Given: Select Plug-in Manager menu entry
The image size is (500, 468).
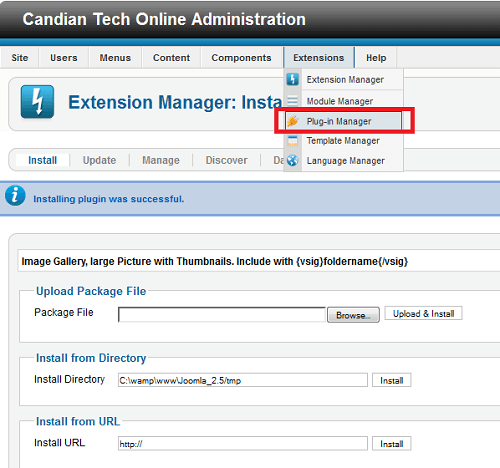Looking at the screenshot, I should 343,121.
